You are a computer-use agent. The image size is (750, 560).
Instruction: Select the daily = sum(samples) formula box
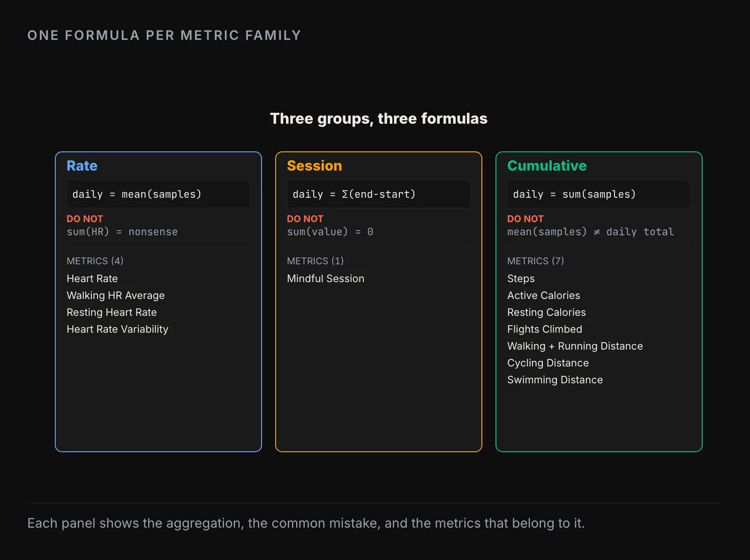(599, 194)
